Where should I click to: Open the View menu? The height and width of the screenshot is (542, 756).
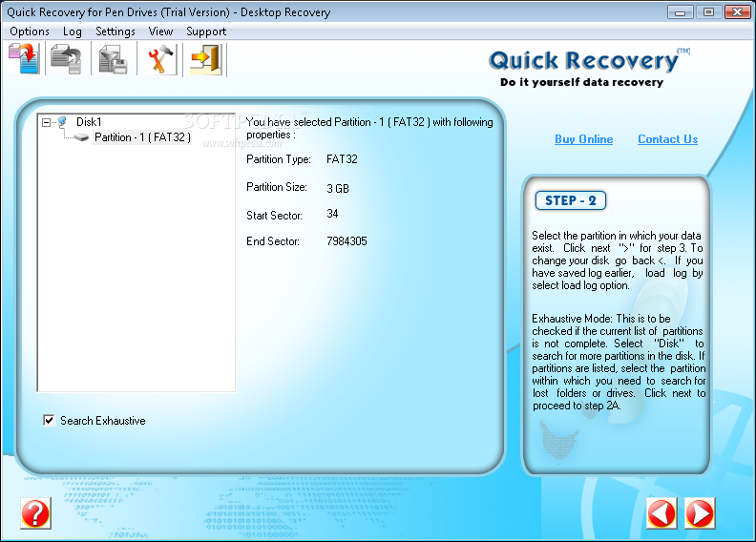160,31
